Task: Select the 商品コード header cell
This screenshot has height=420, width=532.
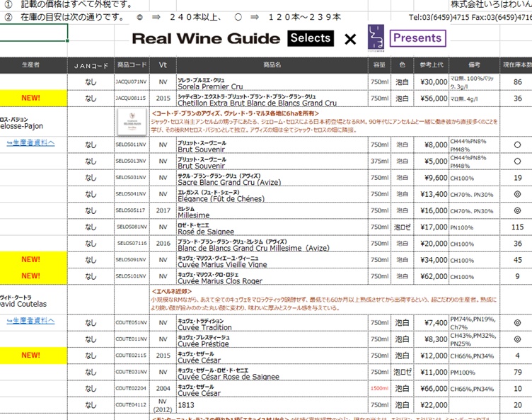Action: (x=132, y=65)
